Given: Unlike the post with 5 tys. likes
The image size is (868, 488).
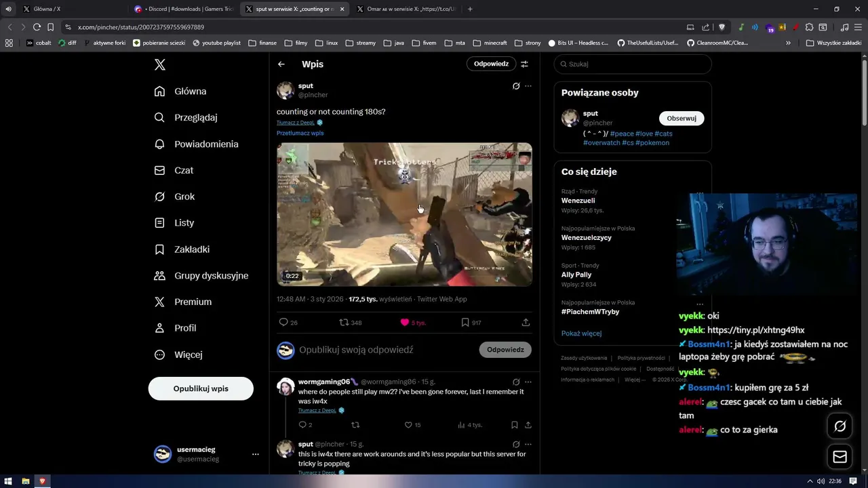Looking at the screenshot, I should coord(413,323).
